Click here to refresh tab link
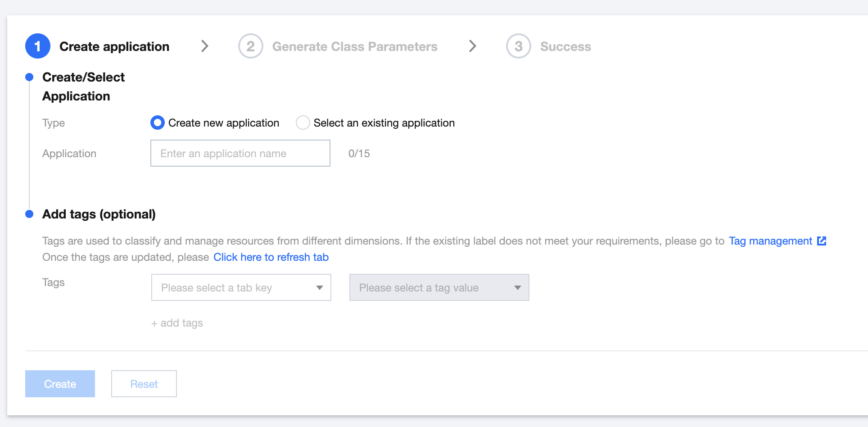The image size is (868, 427). (271, 257)
